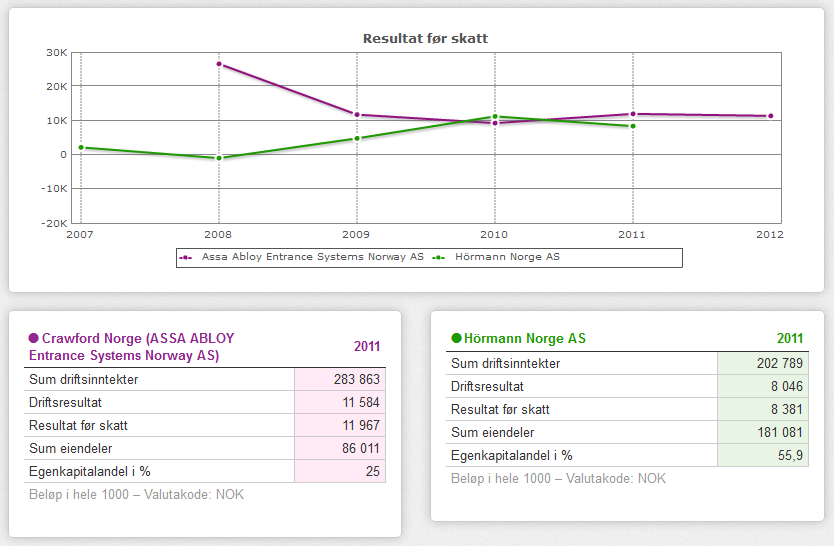Viewport: 834px width, 546px height.
Task: Toggle the Assa Abloy Entrance Systems Norway AS legend label
Action: tap(312, 257)
